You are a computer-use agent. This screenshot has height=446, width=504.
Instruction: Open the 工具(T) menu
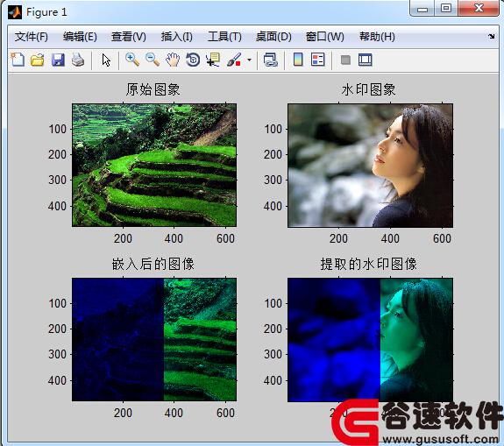(224, 37)
